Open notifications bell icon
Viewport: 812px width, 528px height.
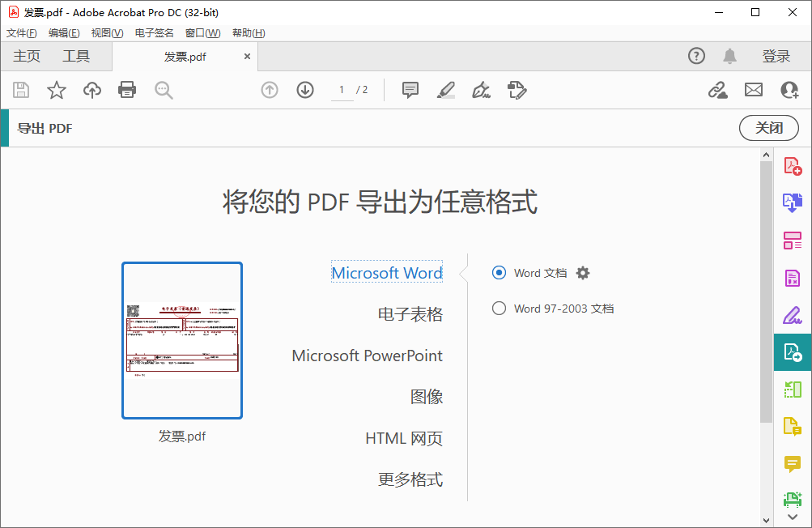pyautogui.click(x=729, y=56)
